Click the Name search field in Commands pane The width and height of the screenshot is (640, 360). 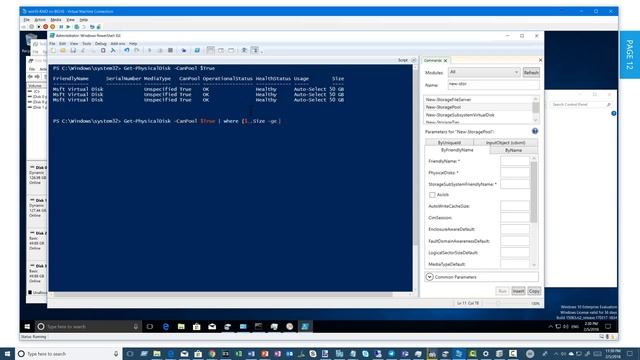pyautogui.click(x=493, y=84)
